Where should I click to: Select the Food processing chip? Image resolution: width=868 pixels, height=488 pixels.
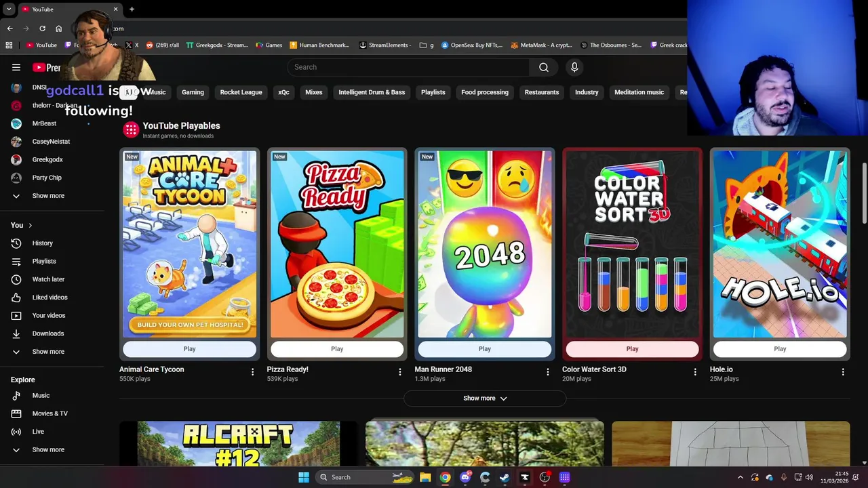pos(485,92)
